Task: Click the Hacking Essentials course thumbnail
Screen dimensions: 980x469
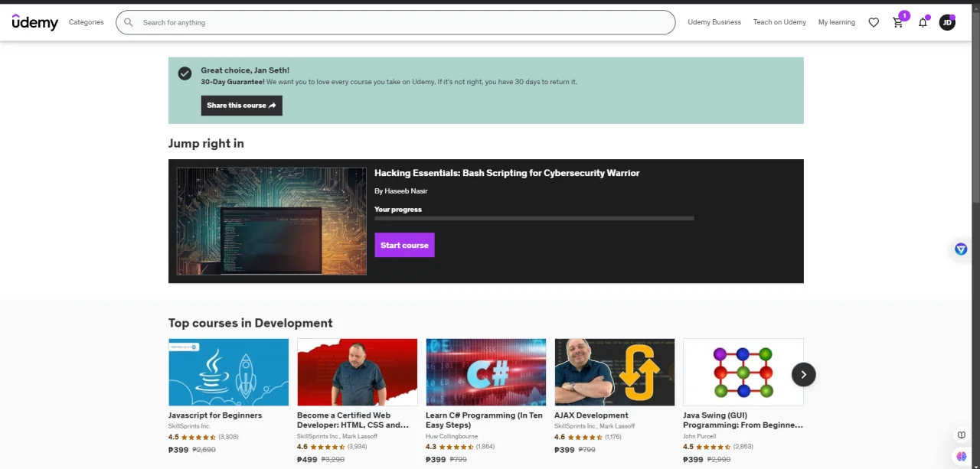Action: coord(272,221)
